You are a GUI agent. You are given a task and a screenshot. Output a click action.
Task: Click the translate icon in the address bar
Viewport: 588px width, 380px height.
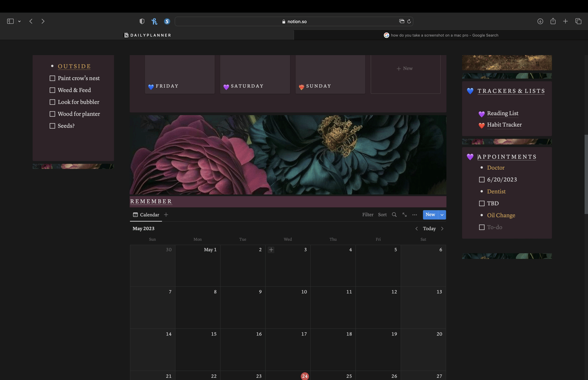tap(402, 21)
